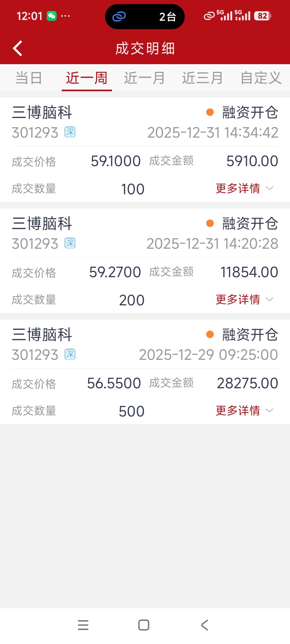Tap stock code 301293 in the first record
Image resolution: width=290 pixels, height=644 pixels.
tap(35, 133)
